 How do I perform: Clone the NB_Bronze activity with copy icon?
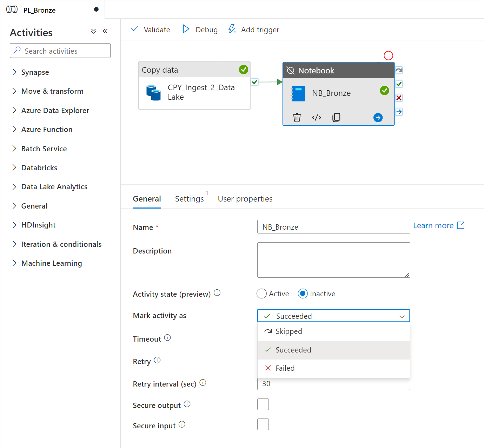pyautogui.click(x=336, y=118)
